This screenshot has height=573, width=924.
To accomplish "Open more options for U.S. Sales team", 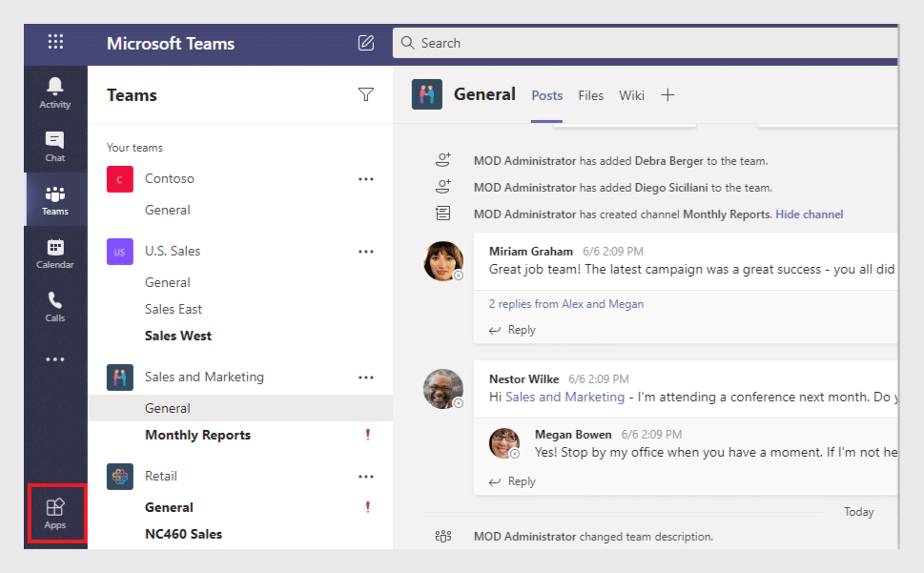I will click(x=366, y=252).
